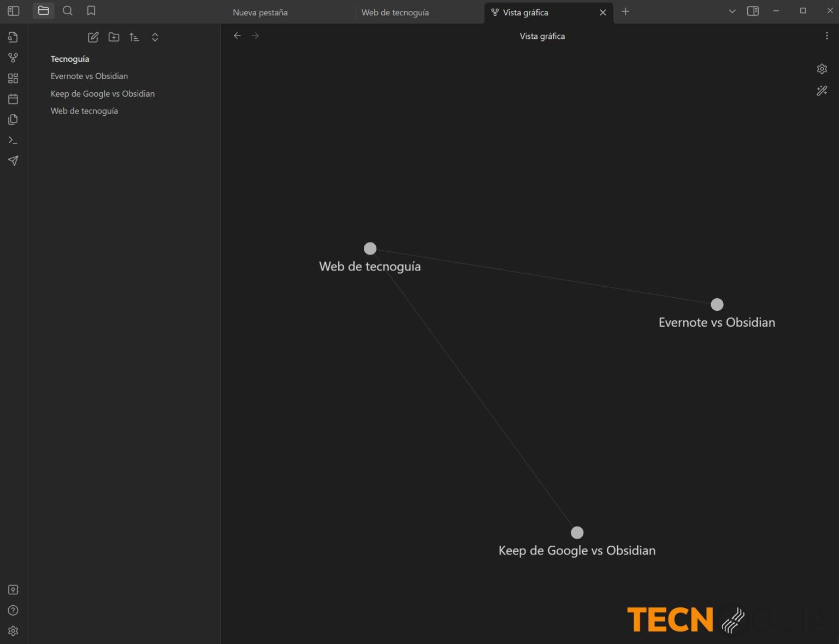Create a new folder in the file explorer
Viewport: 839px width, 644px height.
(114, 37)
